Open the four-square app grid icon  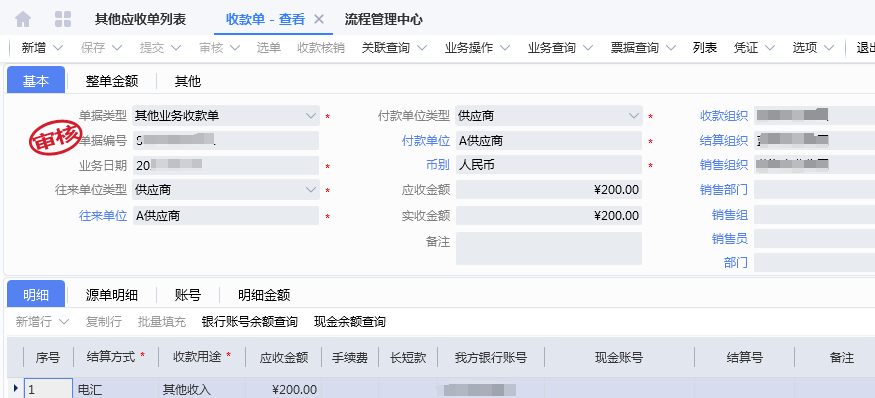click(63, 20)
